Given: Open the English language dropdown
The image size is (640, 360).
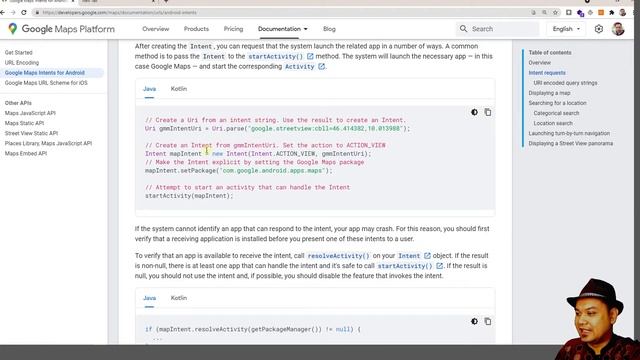Looking at the screenshot, I should coord(566,29).
